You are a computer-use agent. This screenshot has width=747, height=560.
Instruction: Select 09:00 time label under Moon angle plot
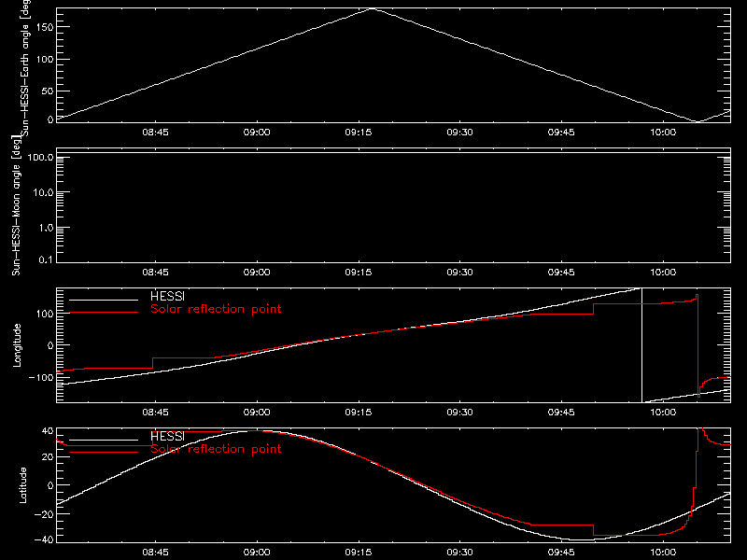pos(257,272)
